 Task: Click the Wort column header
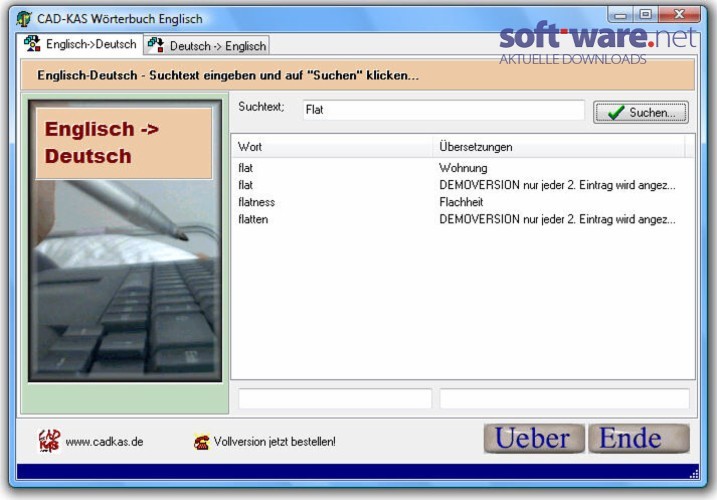pos(332,147)
